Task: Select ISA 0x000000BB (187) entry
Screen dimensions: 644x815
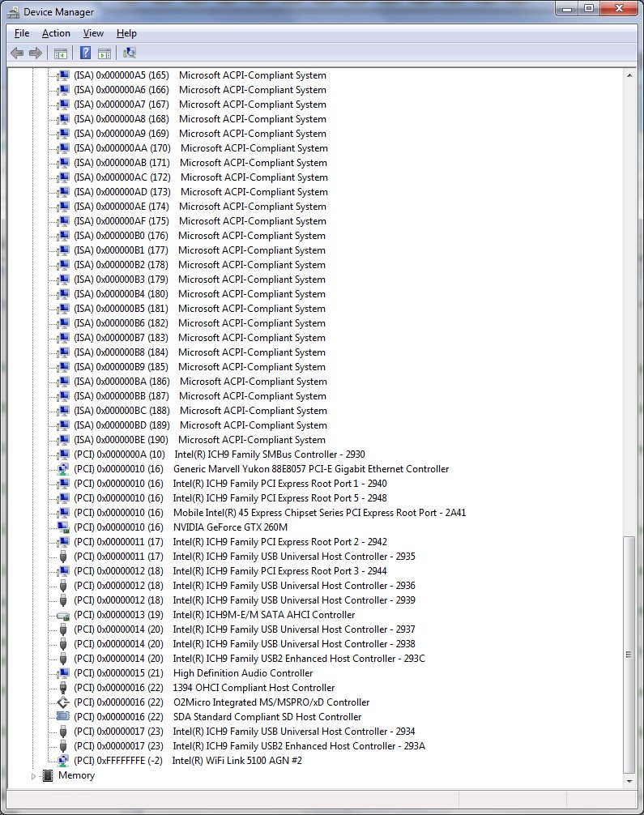Action: [x=200, y=396]
